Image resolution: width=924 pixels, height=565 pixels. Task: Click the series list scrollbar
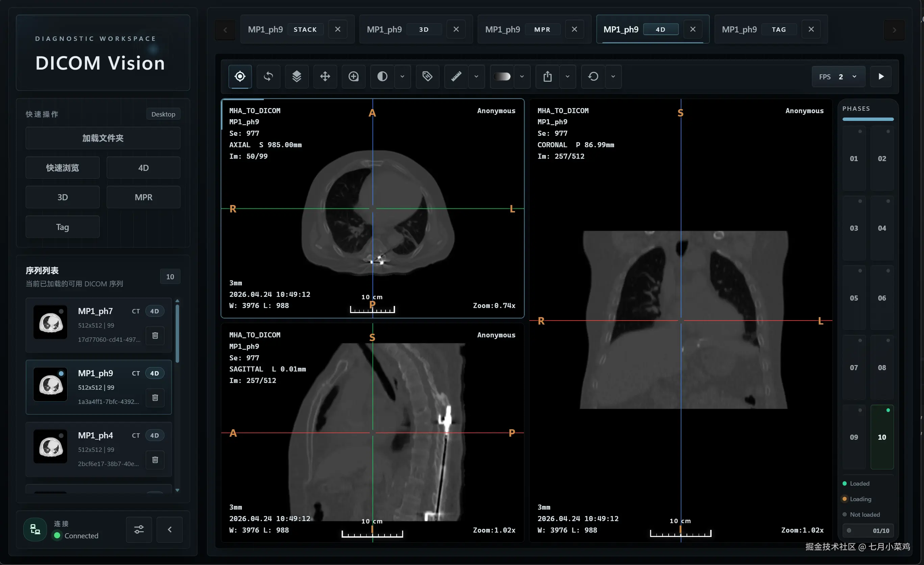tap(177, 334)
